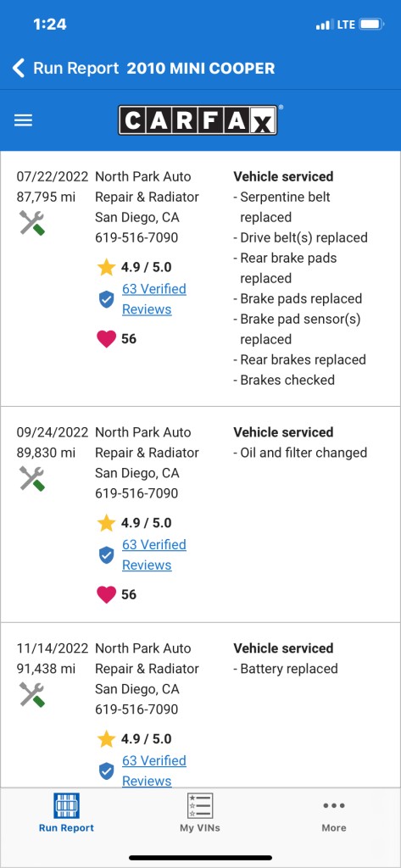Open 63 Verified Reviews in 09/24/2022 record
This screenshot has width=401, height=868.
point(154,554)
